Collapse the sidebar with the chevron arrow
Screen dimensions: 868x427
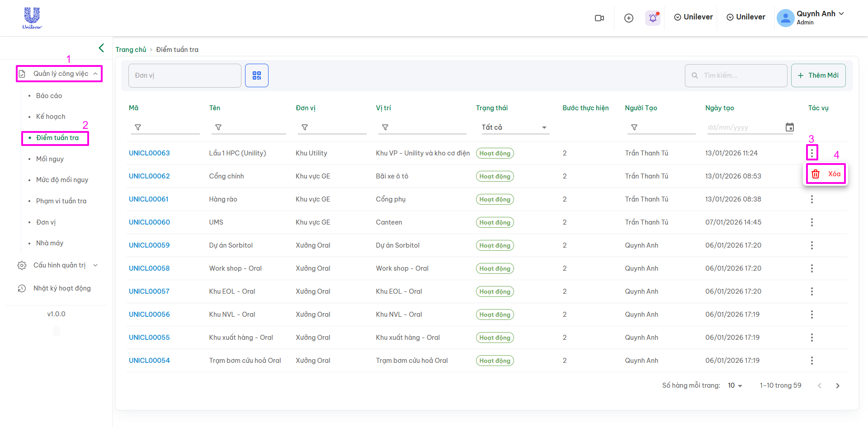pyautogui.click(x=101, y=48)
